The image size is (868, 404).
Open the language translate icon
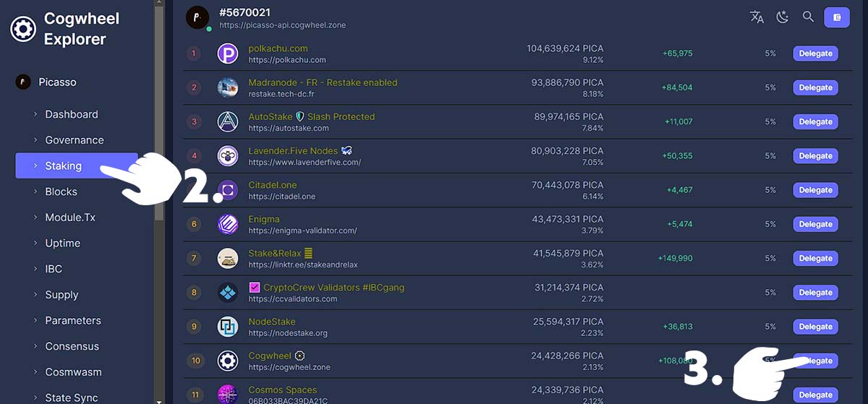pyautogui.click(x=757, y=17)
